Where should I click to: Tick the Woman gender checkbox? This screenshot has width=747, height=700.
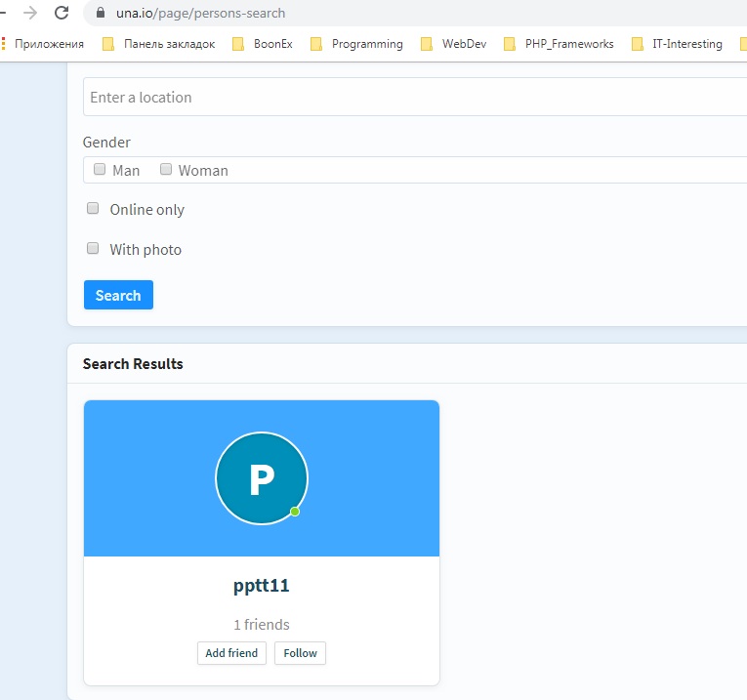point(166,169)
